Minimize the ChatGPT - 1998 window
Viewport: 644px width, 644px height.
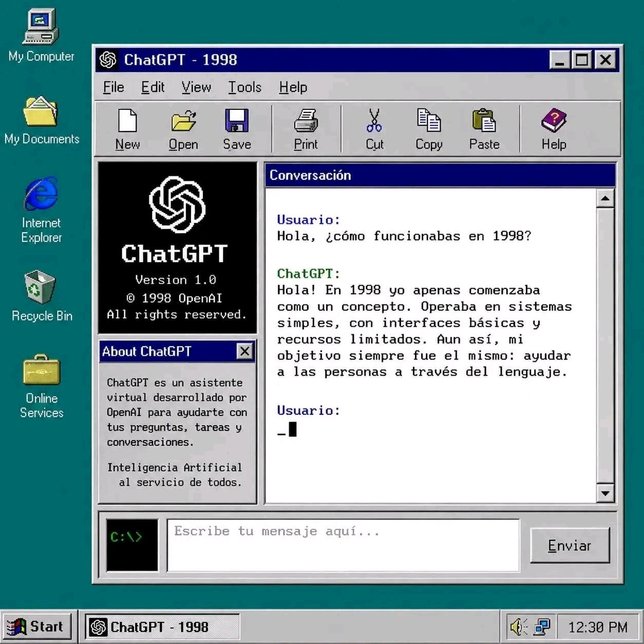click(x=560, y=60)
